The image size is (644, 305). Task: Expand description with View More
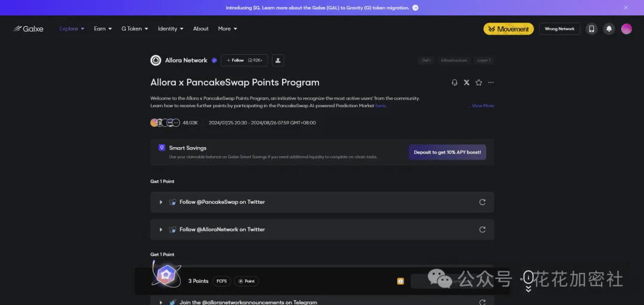[x=483, y=105]
